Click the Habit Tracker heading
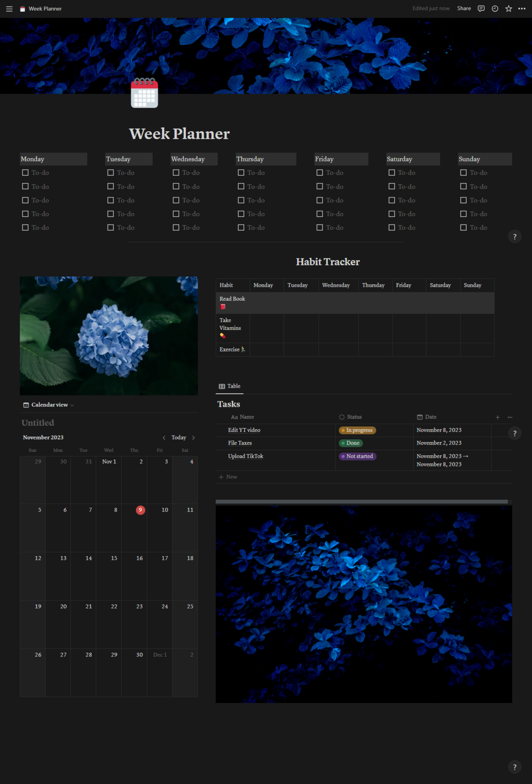 [328, 262]
